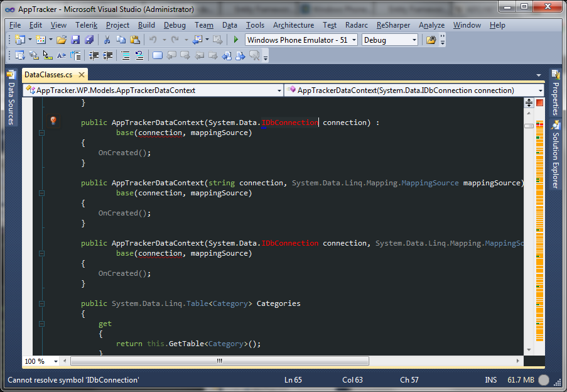The image size is (567, 392).
Task: Open the Properties side panel
Action: click(556, 92)
